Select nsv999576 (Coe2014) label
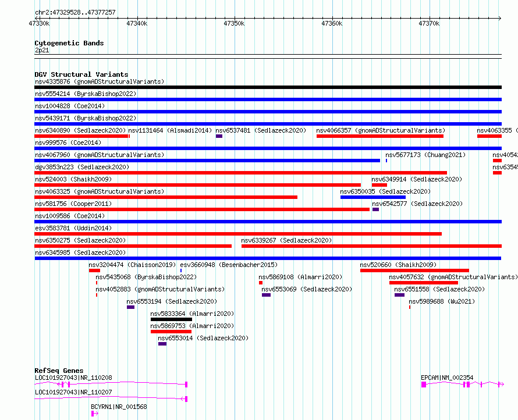 point(68,143)
